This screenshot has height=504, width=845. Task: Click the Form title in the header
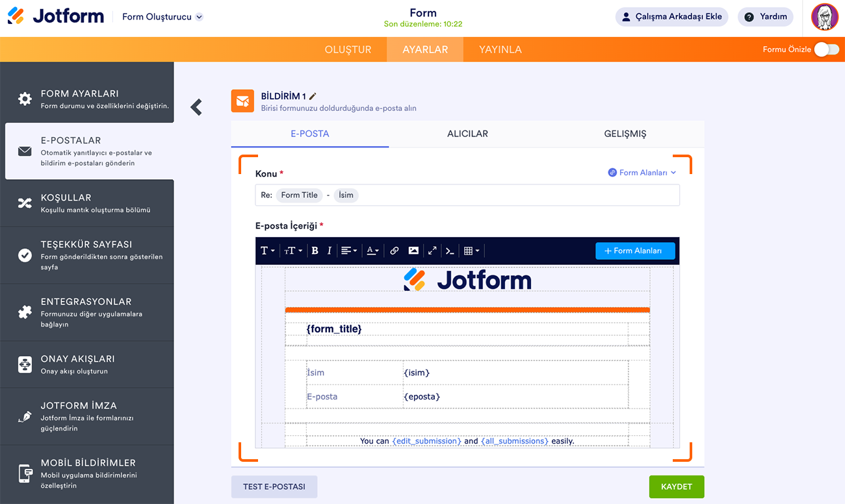coord(423,13)
